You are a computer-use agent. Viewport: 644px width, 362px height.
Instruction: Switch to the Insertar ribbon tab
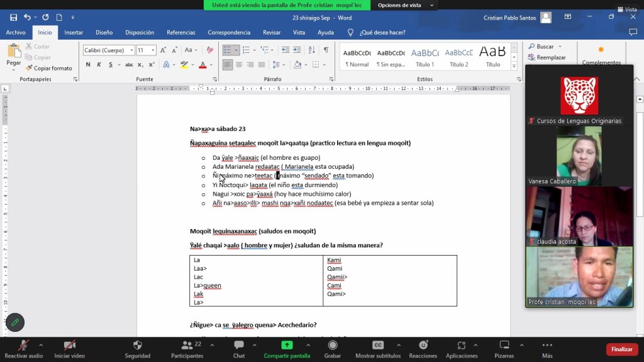74,33
